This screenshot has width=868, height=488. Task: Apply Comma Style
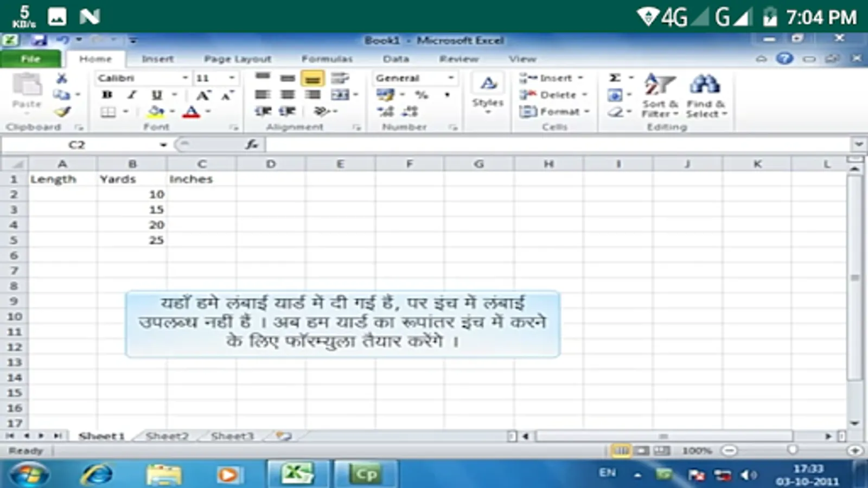447,95
